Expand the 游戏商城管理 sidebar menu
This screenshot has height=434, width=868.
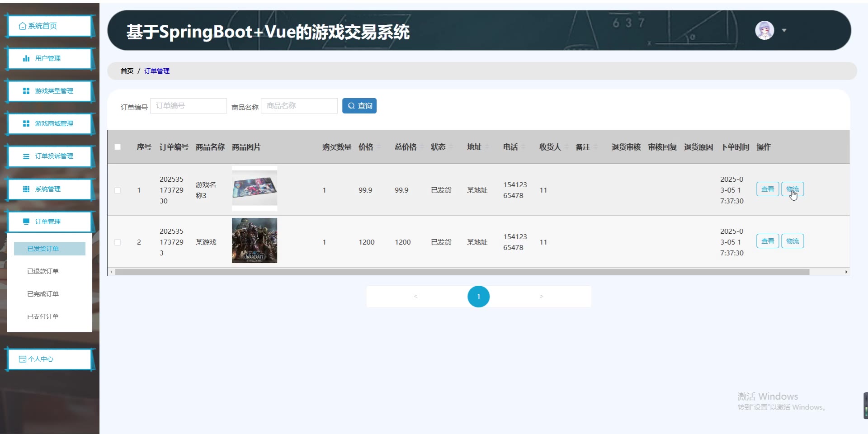(x=50, y=123)
